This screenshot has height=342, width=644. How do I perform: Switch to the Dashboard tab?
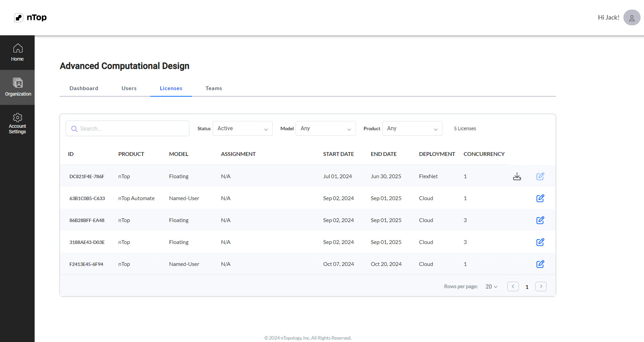tap(84, 88)
